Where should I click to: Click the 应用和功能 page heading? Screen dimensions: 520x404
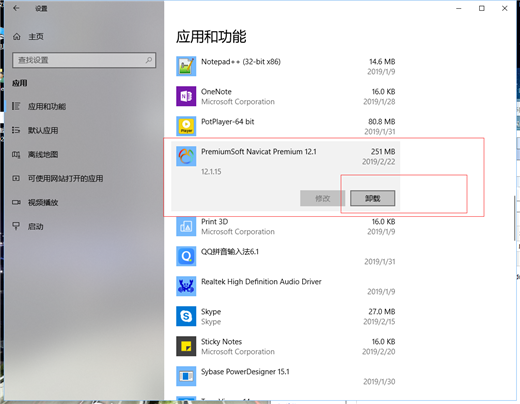click(x=211, y=36)
